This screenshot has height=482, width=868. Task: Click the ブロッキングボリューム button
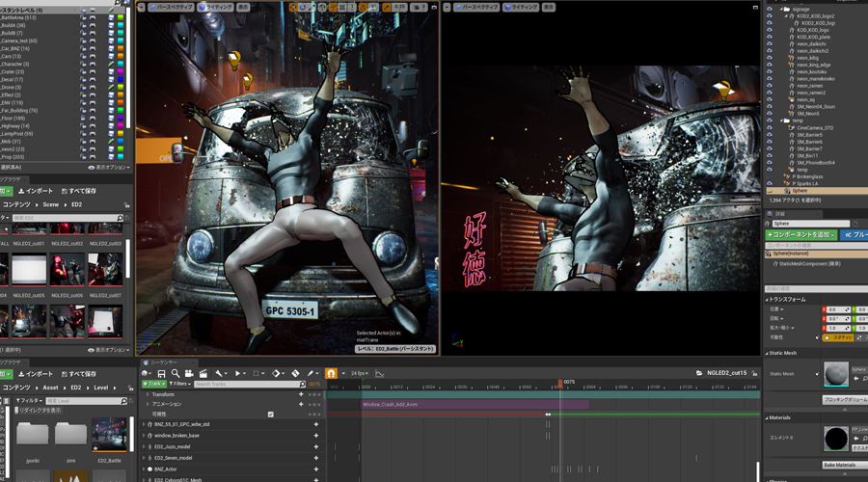pyautogui.click(x=845, y=399)
